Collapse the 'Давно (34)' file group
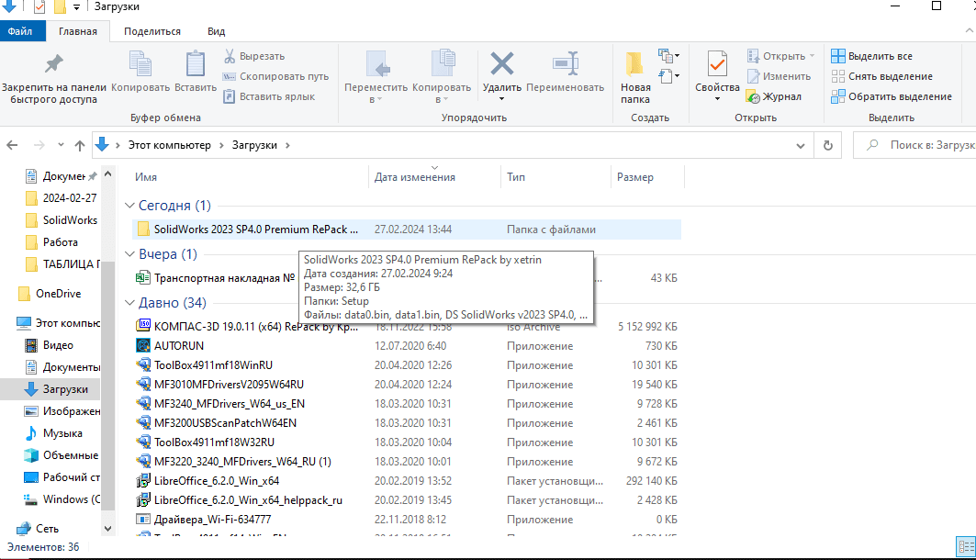This screenshot has width=976, height=560. [x=129, y=303]
